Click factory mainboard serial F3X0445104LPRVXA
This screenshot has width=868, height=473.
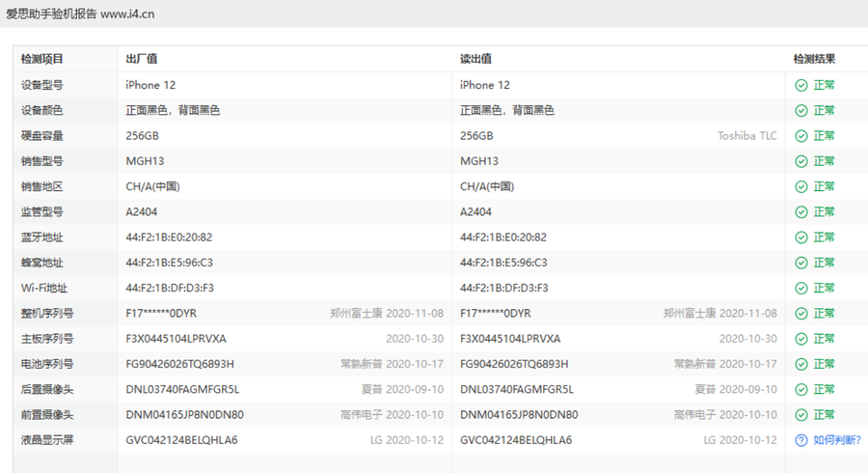(x=176, y=339)
